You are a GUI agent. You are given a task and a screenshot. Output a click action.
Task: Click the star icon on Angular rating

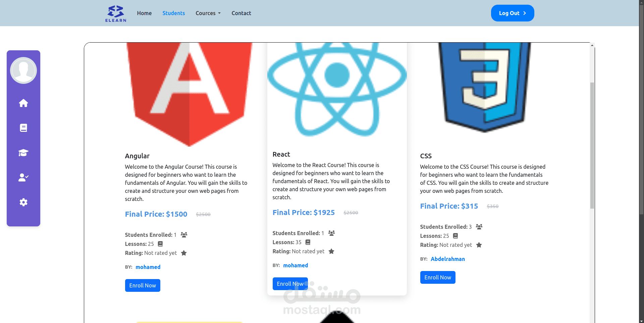click(x=184, y=253)
